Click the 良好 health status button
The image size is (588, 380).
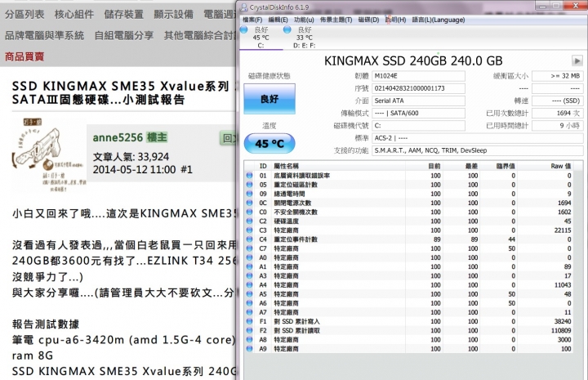point(269,99)
